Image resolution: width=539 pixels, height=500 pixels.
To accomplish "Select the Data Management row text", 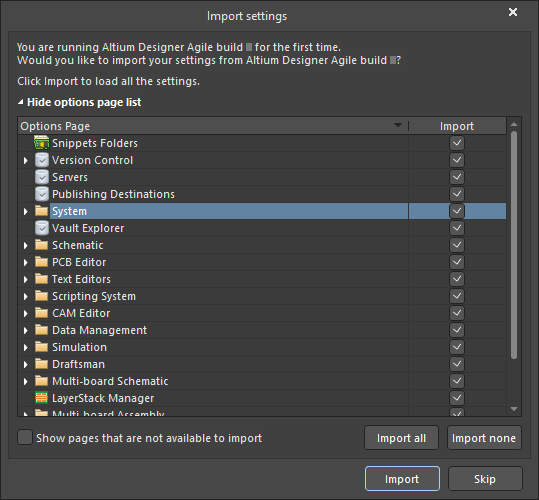I will [x=99, y=330].
